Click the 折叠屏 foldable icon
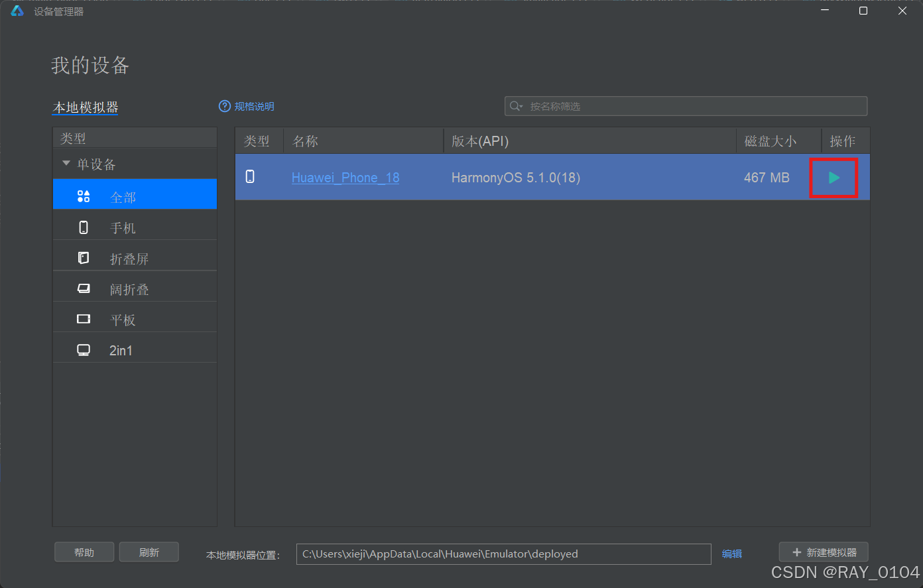 84,258
